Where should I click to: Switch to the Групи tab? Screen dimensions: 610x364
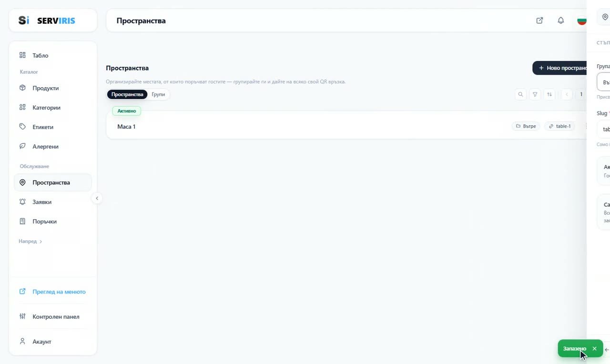coord(158,94)
